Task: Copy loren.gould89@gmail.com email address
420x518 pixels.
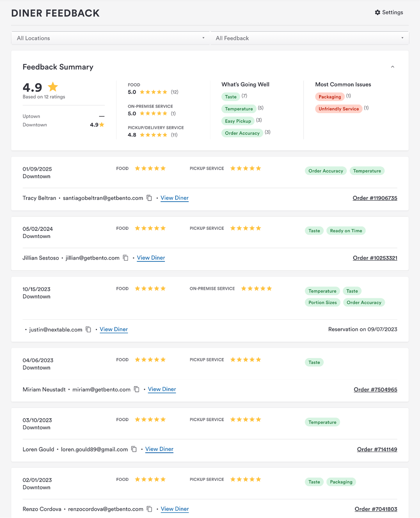Action: 134,449
